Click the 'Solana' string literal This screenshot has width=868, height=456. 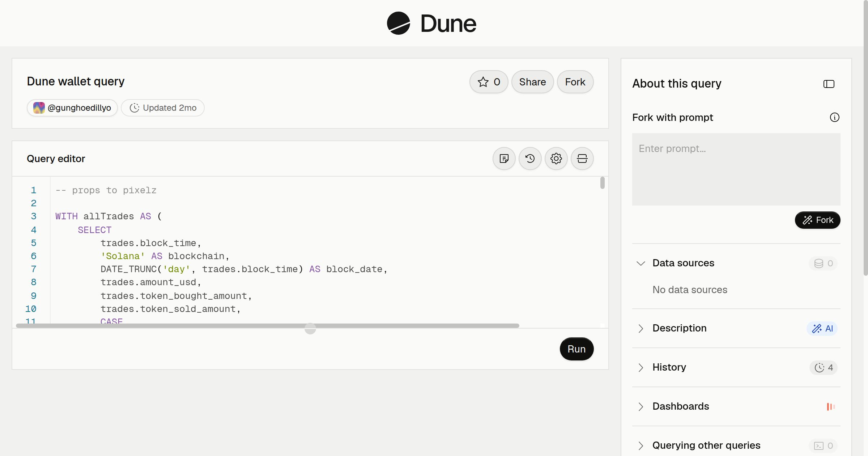[123, 256]
